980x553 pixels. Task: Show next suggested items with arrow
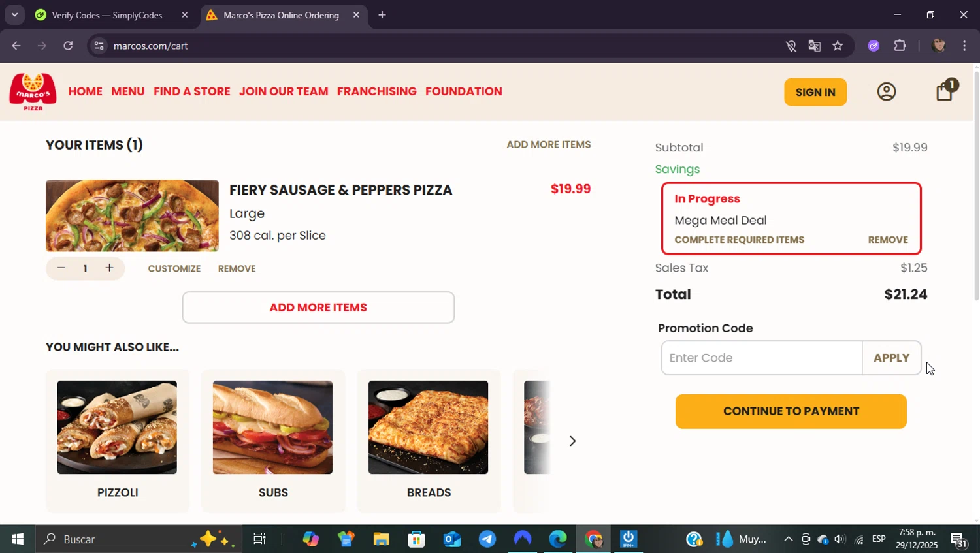[x=572, y=441]
